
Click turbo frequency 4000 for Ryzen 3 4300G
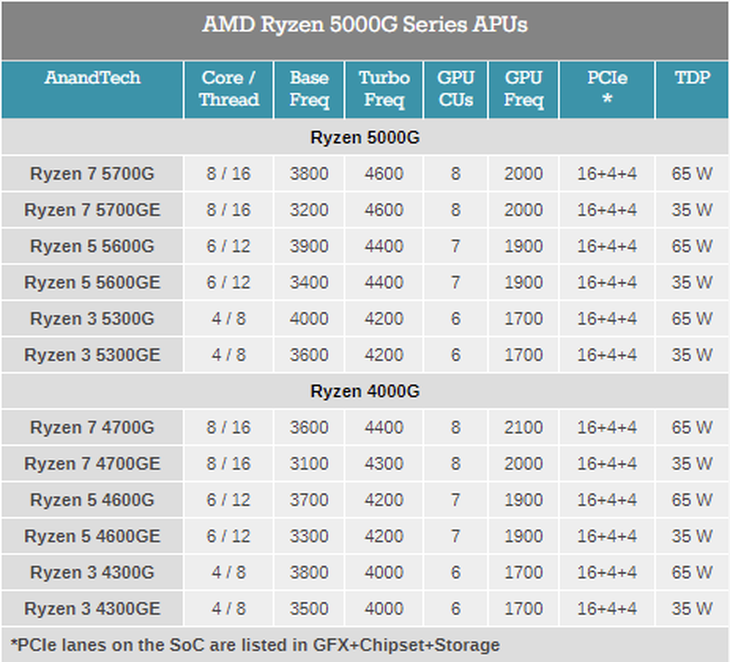[x=384, y=573]
